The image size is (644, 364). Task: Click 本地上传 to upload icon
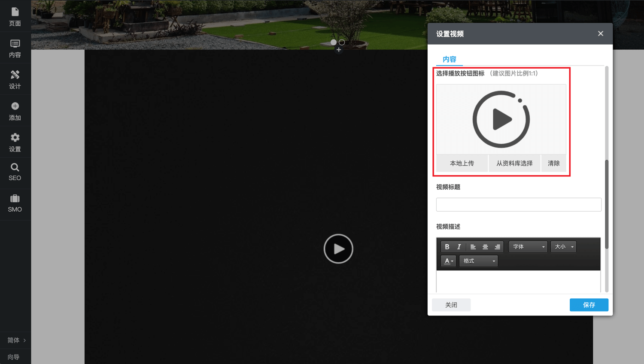[462, 163]
